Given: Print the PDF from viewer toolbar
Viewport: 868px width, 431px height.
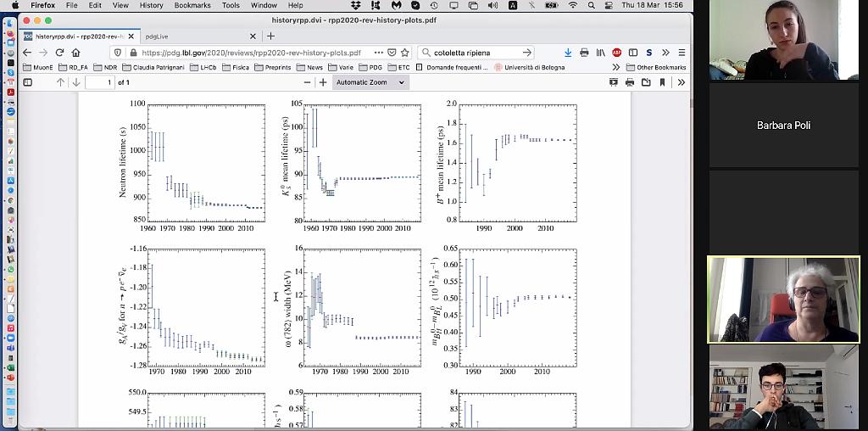Looking at the screenshot, I should tap(630, 82).
